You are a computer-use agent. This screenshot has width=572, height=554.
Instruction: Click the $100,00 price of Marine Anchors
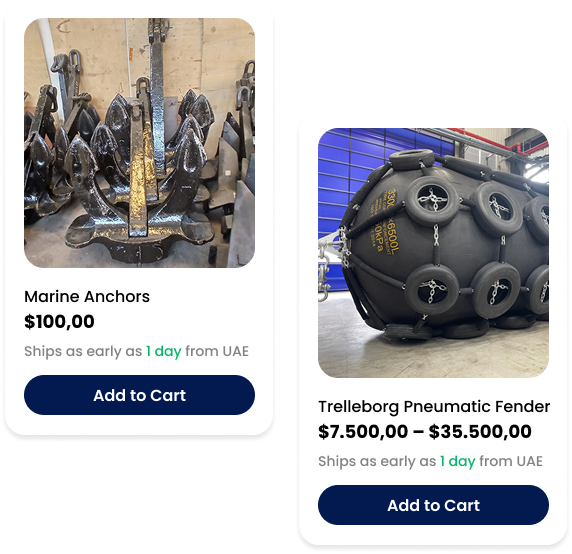click(x=59, y=322)
